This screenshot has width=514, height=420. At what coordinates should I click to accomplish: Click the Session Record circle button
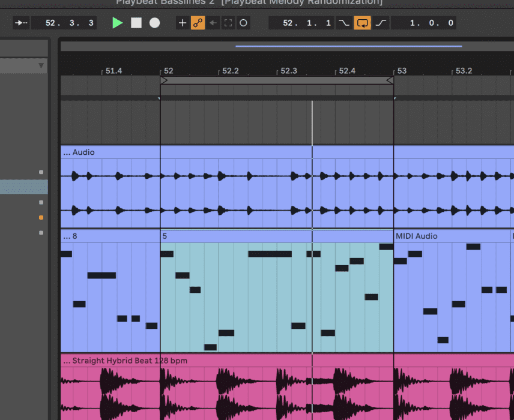(x=243, y=23)
